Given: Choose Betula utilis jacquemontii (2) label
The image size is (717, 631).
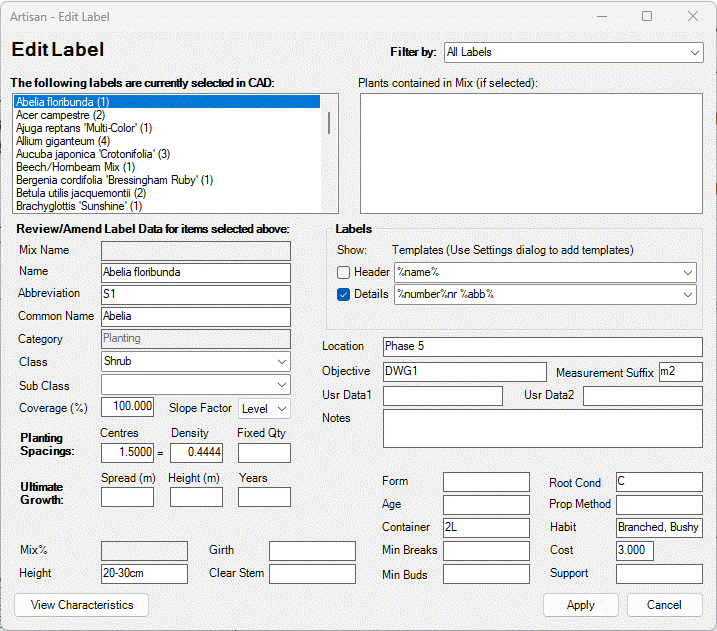Looking at the screenshot, I should [81, 193].
